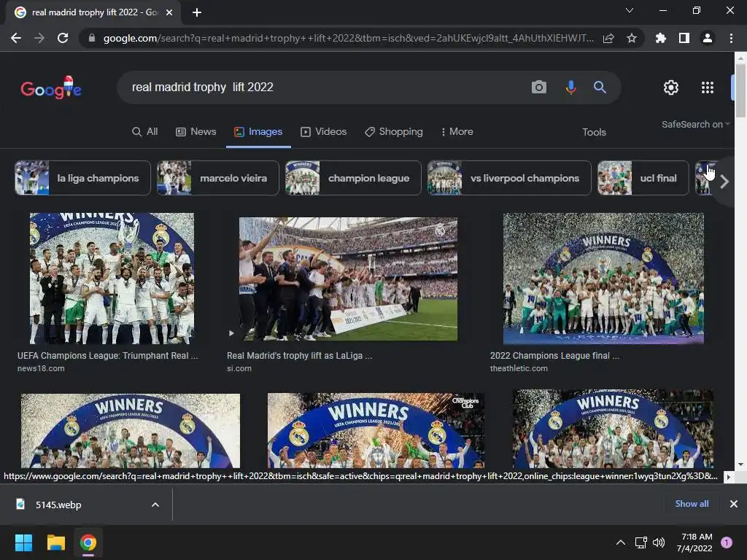This screenshot has width=747, height=560.
Task: View site information lock icon
Action: (92, 38)
